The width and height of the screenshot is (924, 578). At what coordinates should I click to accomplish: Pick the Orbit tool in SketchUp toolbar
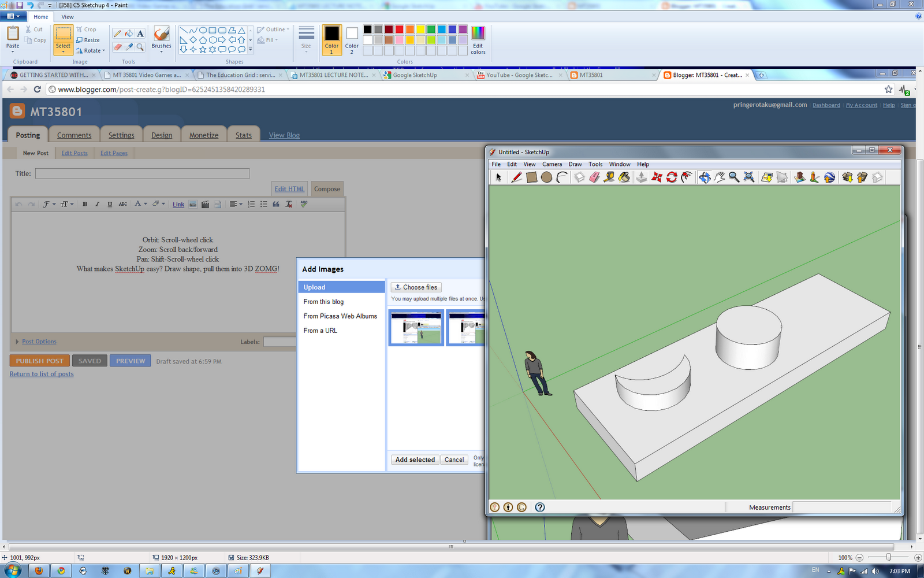click(x=705, y=177)
